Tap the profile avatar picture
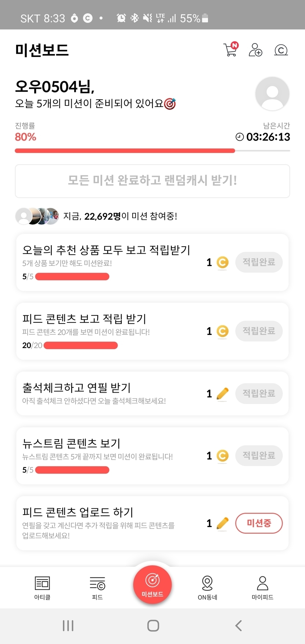The height and width of the screenshot is (644, 305). [272, 94]
